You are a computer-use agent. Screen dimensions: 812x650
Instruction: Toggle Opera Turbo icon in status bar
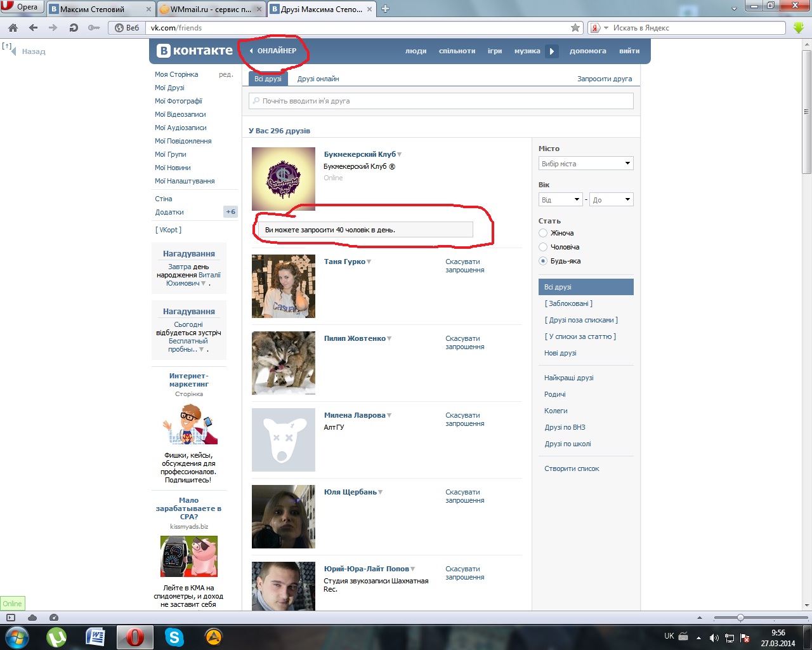54,618
